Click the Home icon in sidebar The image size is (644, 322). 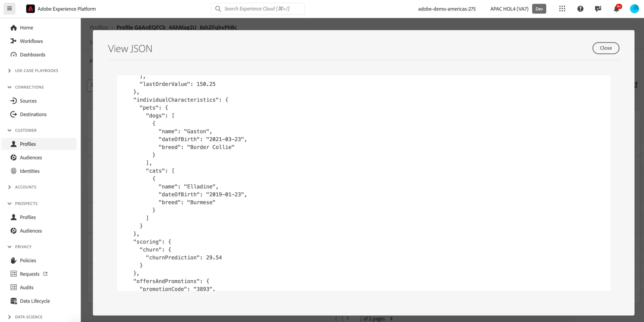pos(14,27)
